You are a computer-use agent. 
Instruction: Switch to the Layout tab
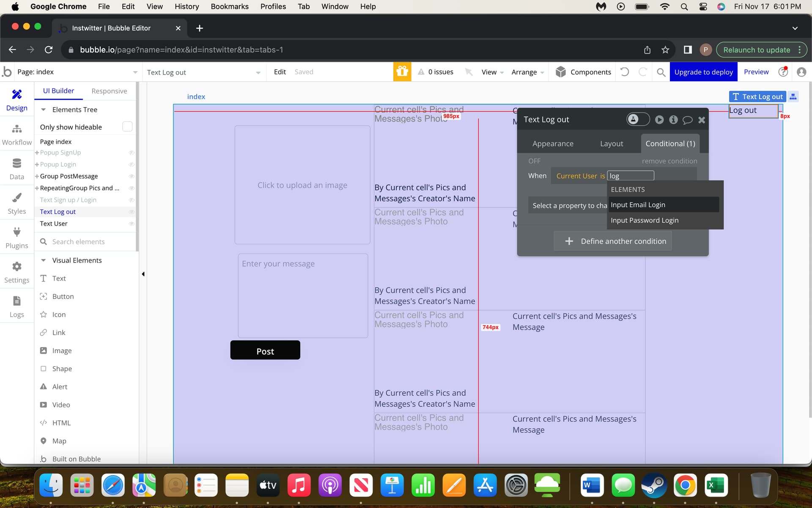[x=612, y=144]
